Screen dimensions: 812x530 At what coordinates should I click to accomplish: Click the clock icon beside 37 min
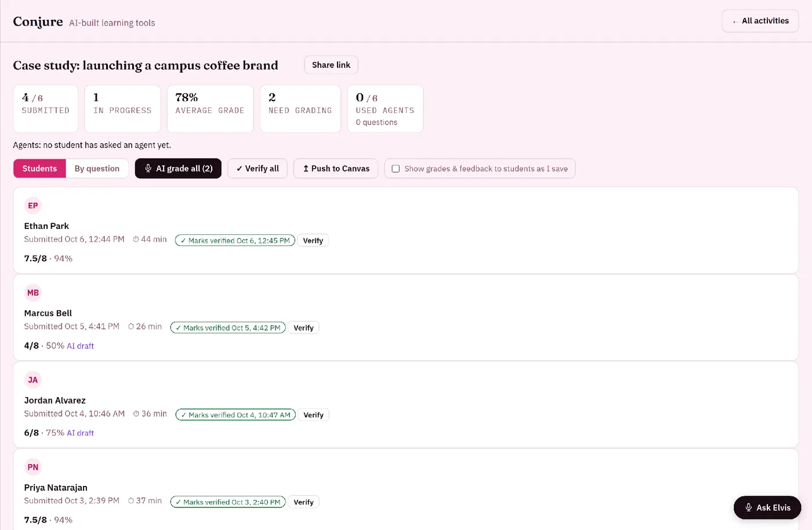click(x=131, y=500)
